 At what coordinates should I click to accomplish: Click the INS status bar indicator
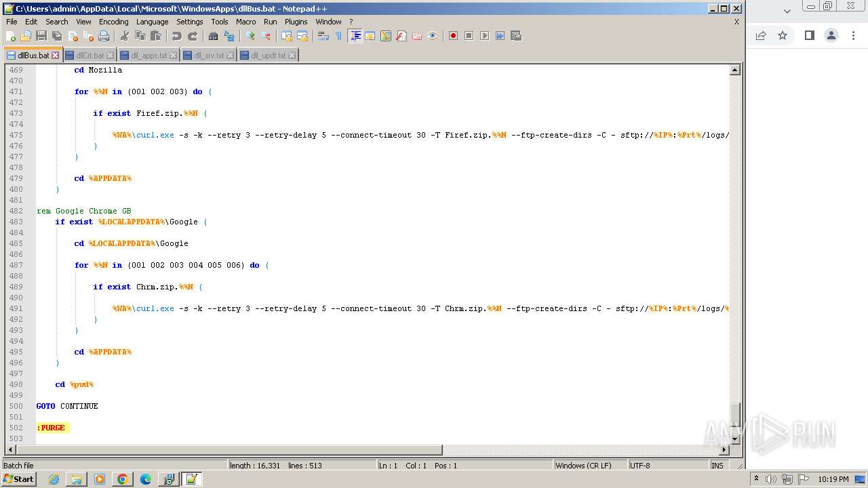[x=717, y=466]
